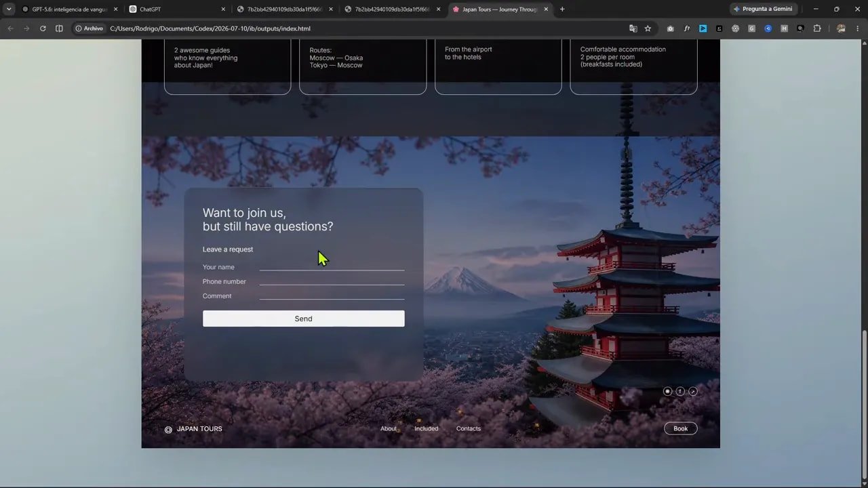Click the Comment input line
The height and width of the screenshot is (488, 868).
(x=332, y=295)
